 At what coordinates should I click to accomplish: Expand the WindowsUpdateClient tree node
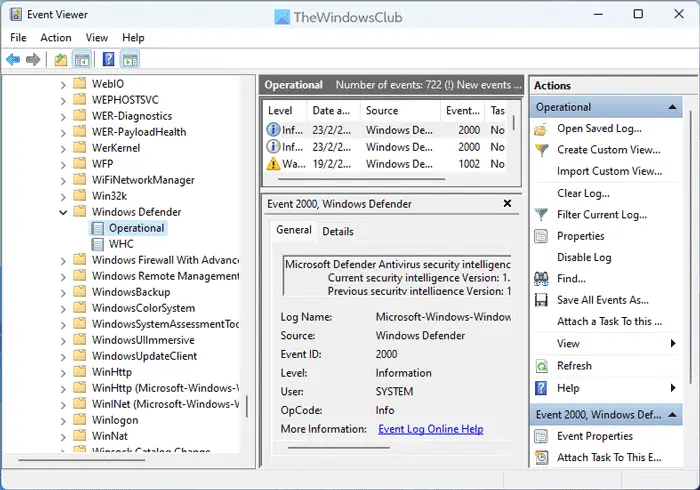click(x=63, y=357)
